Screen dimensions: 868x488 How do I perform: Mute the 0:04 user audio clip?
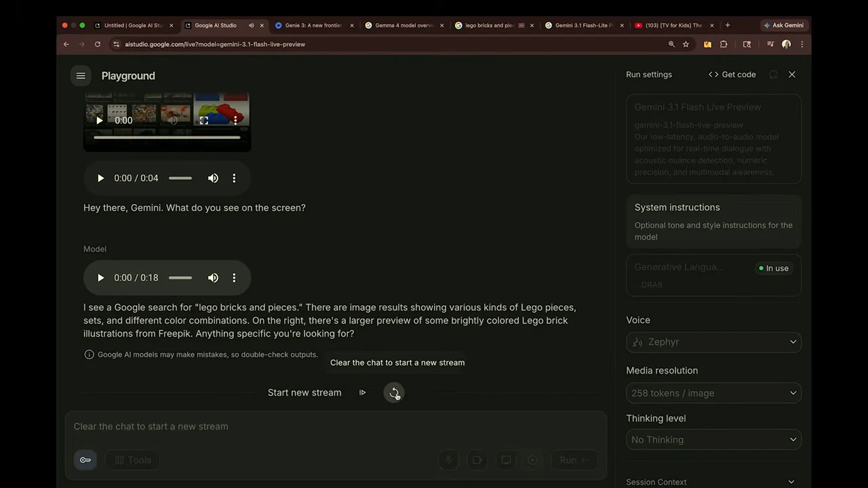tap(213, 178)
